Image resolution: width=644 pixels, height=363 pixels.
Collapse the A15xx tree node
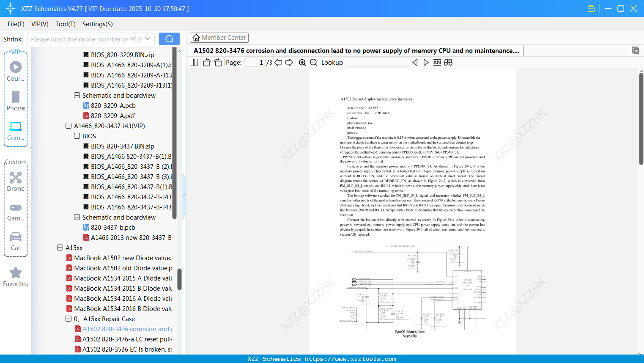tap(60, 248)
